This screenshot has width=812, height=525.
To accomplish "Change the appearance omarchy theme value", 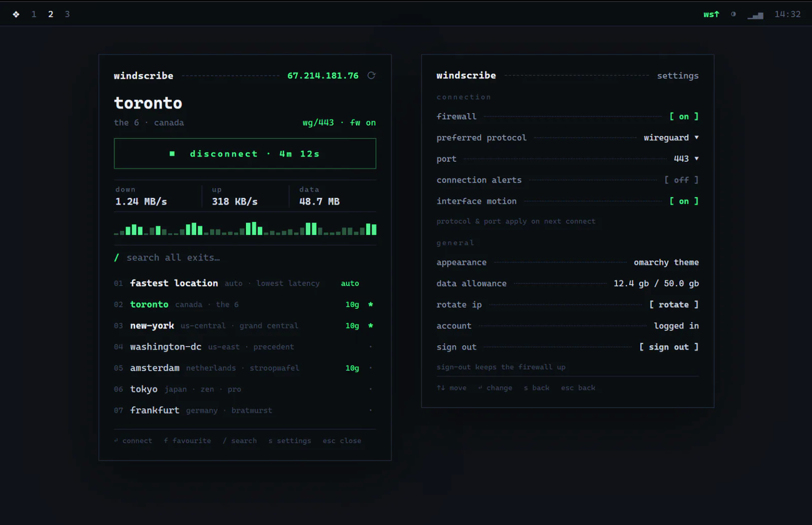I will [x=666, y=262].
